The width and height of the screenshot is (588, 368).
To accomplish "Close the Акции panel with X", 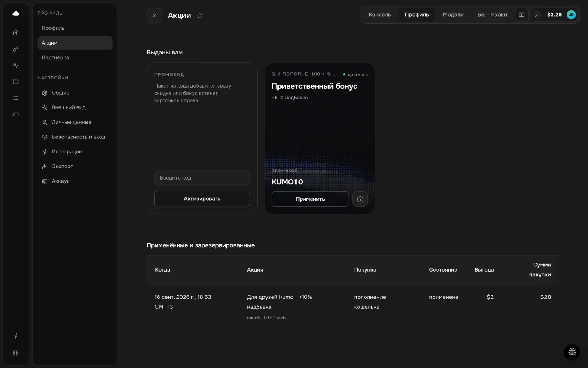I will pyautogui.click(x=154, y=15).
